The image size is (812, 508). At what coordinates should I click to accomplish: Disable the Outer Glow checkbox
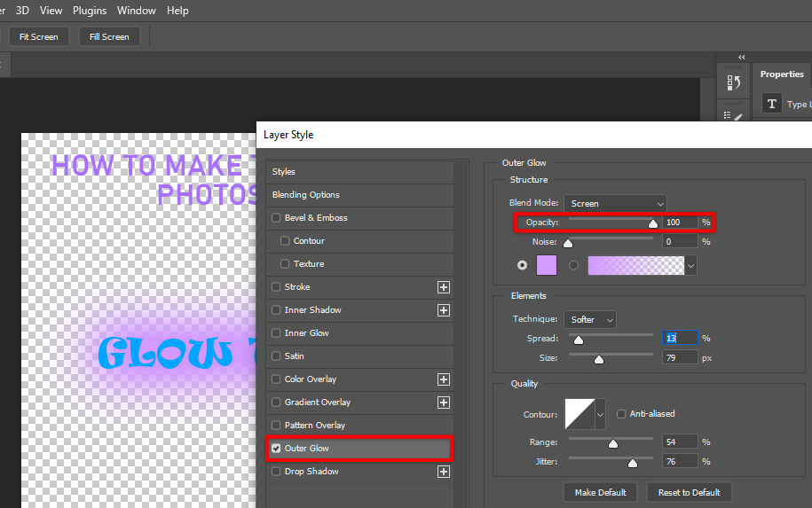[x=276, y=449]
